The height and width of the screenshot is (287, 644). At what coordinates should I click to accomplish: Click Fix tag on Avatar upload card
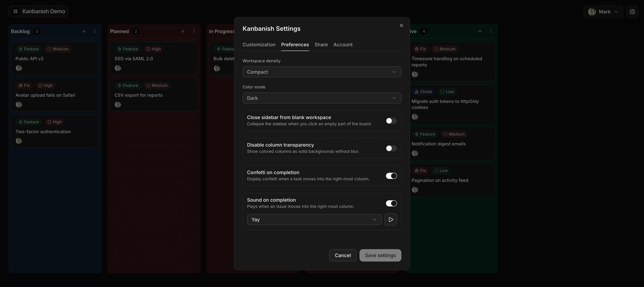pos(24,86)
